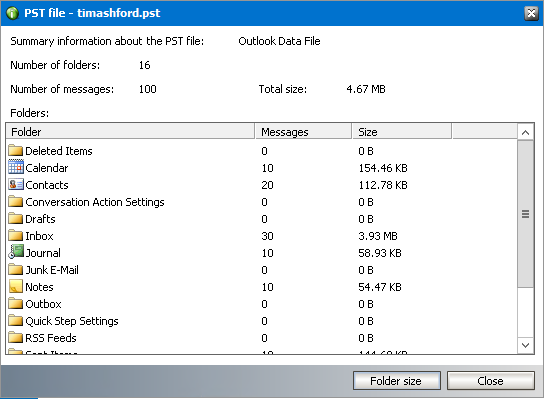Select the Quick Step Settings folder

(x=262, y=321)
